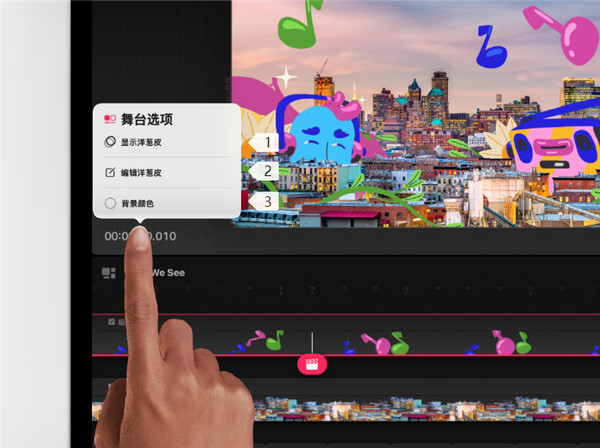This screenshot has width=600, height=448.
Task: Click the 舞台选项 header icon
Action: 110,119
